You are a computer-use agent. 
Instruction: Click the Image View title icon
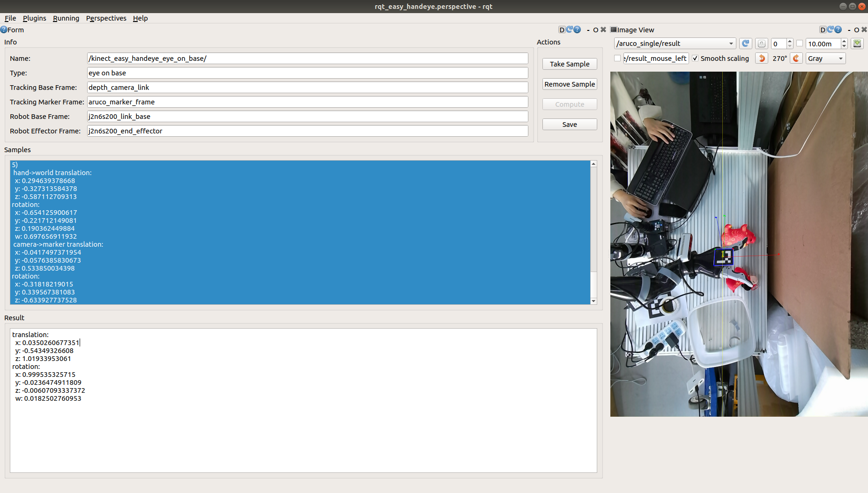pos(614,29)
